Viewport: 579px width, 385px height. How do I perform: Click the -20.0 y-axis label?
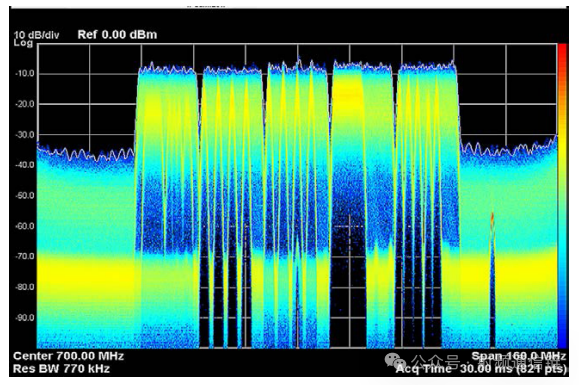coord(24,104)
